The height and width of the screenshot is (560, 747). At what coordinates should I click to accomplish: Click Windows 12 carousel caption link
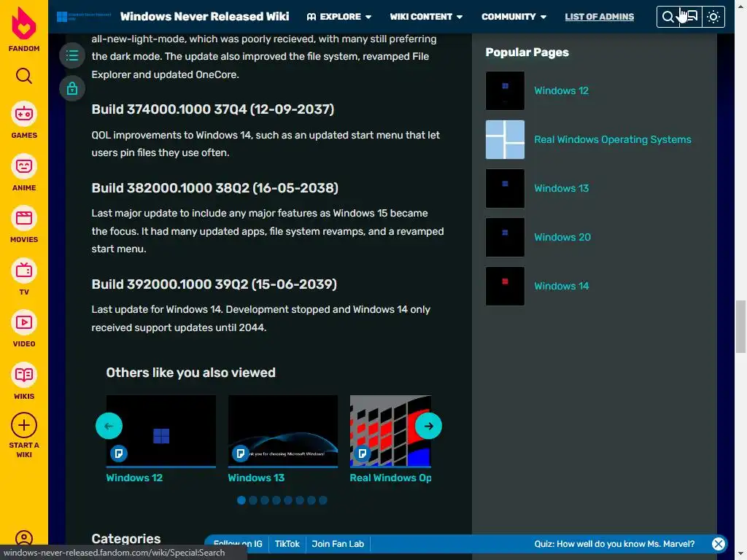[134, 478]
